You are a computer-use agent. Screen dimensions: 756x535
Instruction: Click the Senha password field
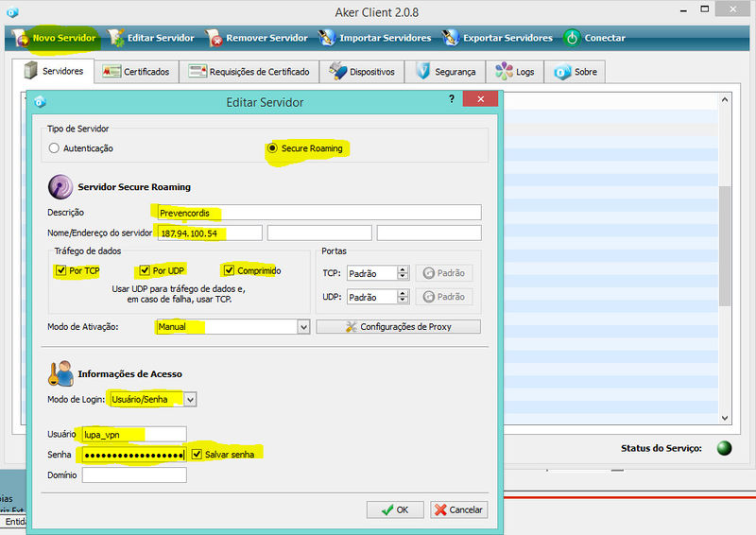134,455
